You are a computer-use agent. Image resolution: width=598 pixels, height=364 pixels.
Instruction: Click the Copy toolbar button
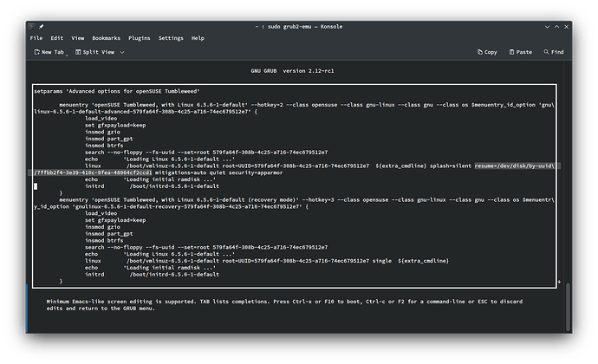(487, 52)
